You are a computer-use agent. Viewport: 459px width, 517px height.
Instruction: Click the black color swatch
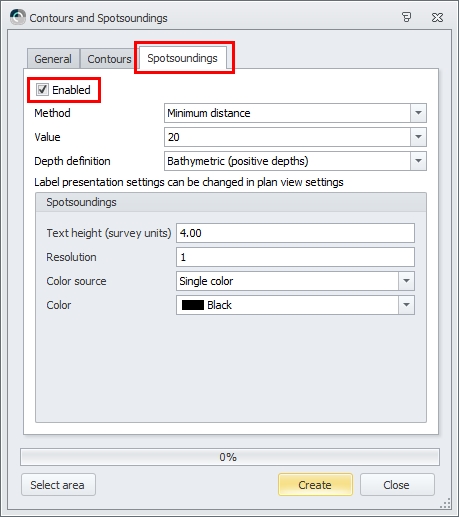pyautogui.click(x=193, y=305)
